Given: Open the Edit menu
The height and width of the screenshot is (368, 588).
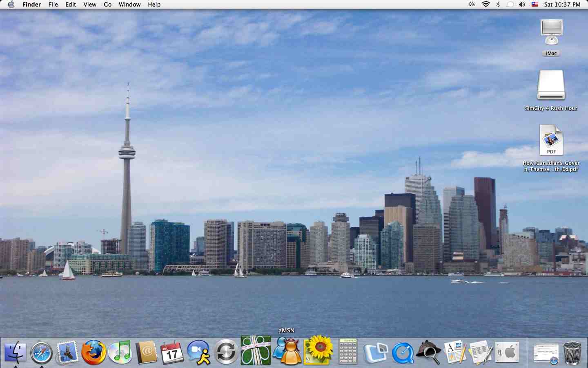Looking at the screenshot, I should tap(71, 4).
